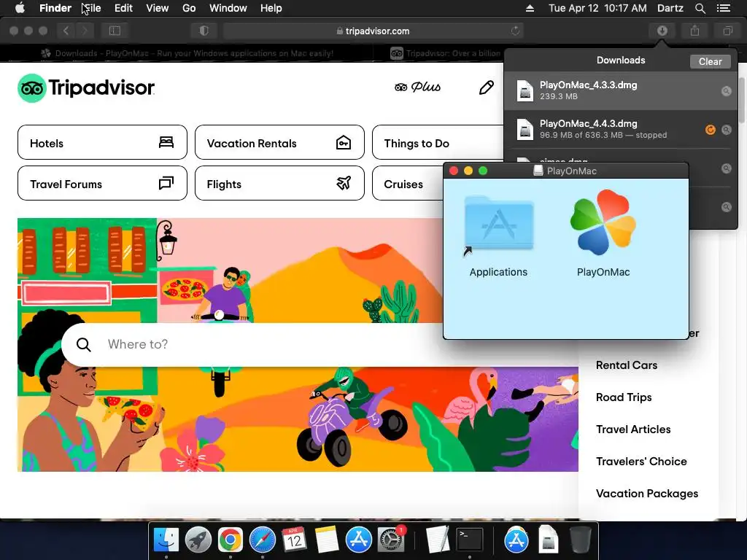Open Google Chrome from the Dock
The image size is (747, 560).
pos(230,540)
